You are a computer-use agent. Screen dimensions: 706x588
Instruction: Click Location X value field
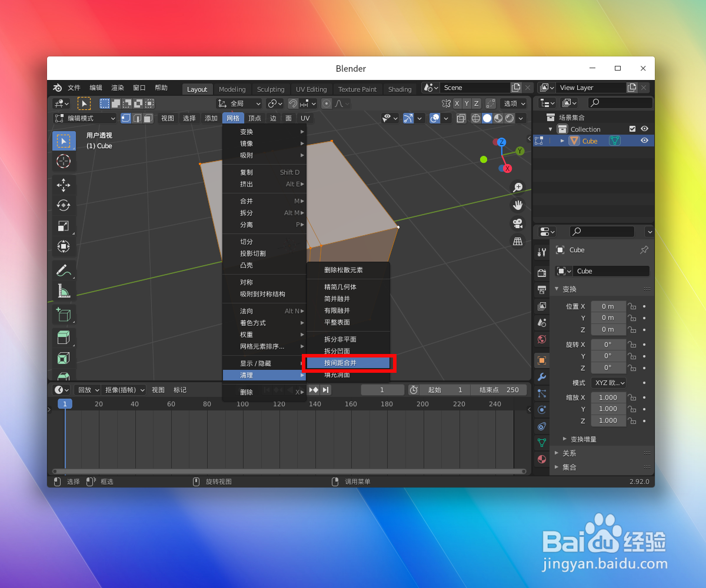coord(608,306)
